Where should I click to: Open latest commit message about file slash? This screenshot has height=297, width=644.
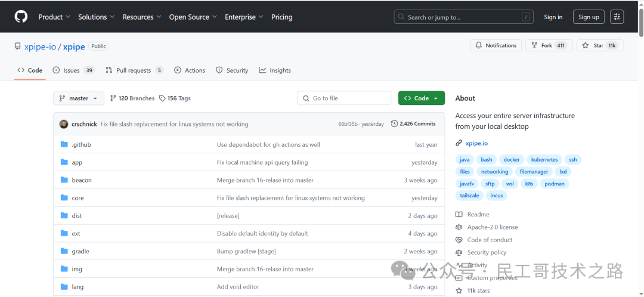point(175,124)
